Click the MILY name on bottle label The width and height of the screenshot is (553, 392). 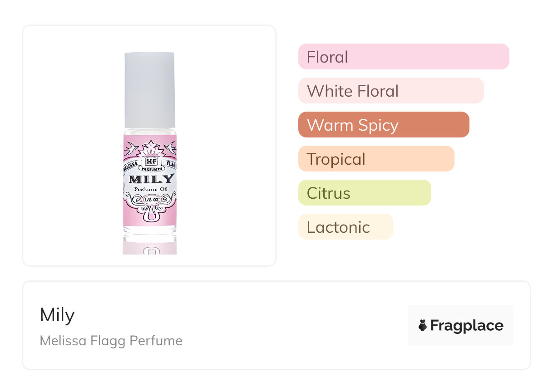pos(150,178)
